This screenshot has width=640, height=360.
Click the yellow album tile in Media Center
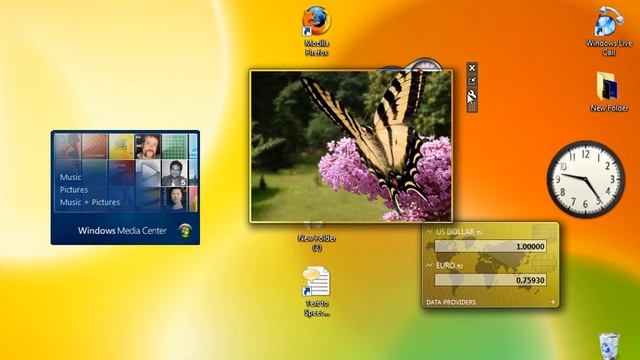[x=121, y=147]
